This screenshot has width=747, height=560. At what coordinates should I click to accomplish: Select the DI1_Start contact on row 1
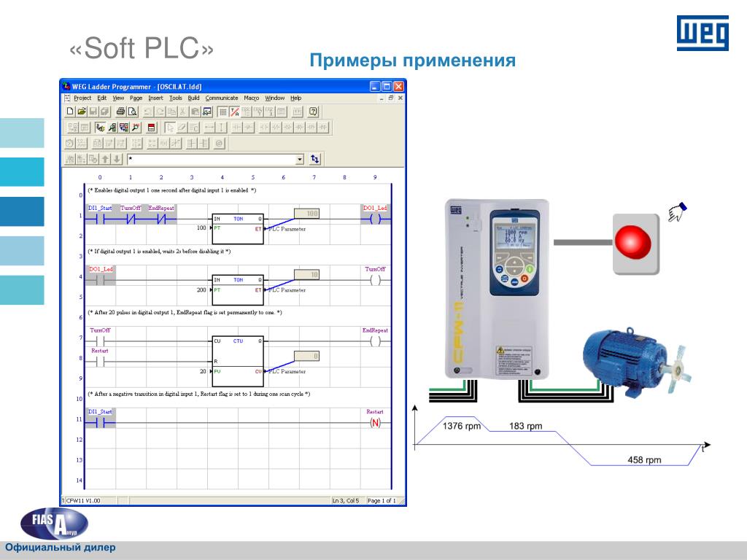click(100, 219)
